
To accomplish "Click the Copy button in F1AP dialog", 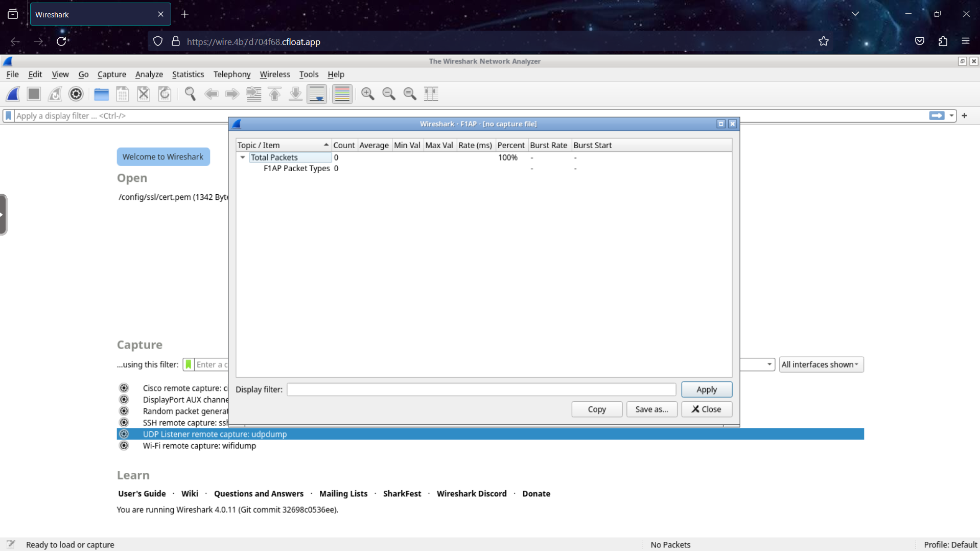I will (x=596, y=409).
